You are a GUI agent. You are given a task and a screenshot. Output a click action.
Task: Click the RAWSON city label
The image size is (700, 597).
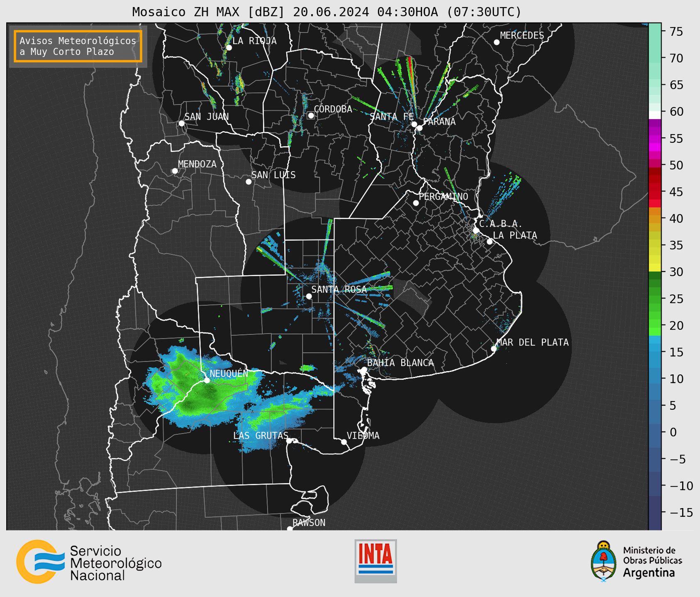pyautogui.click(x=309, y=523)
